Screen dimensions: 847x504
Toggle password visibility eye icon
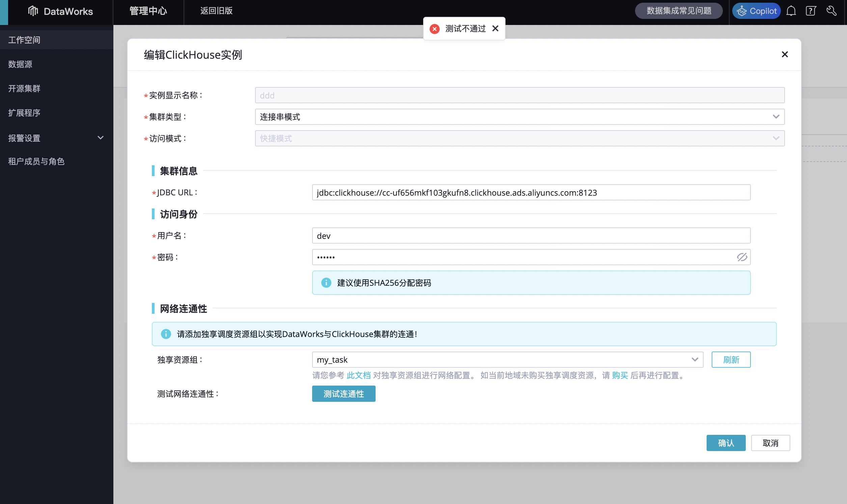tap(741, 257)
